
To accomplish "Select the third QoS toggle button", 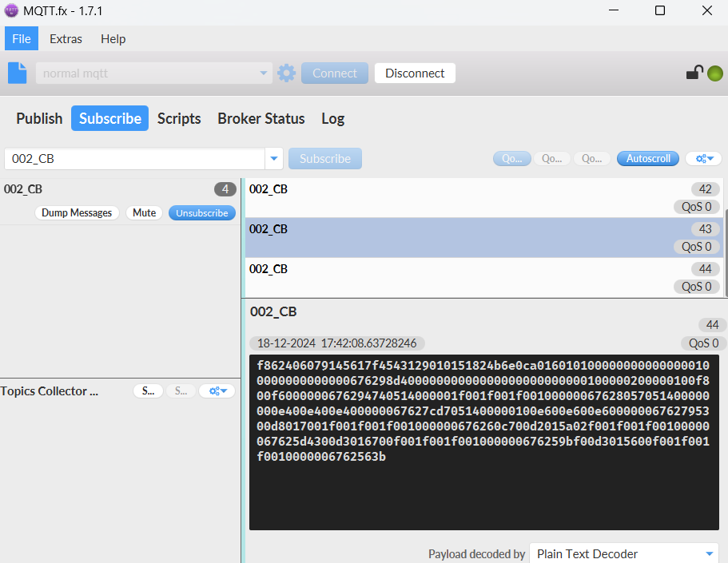I will click(x=592, y=159).
